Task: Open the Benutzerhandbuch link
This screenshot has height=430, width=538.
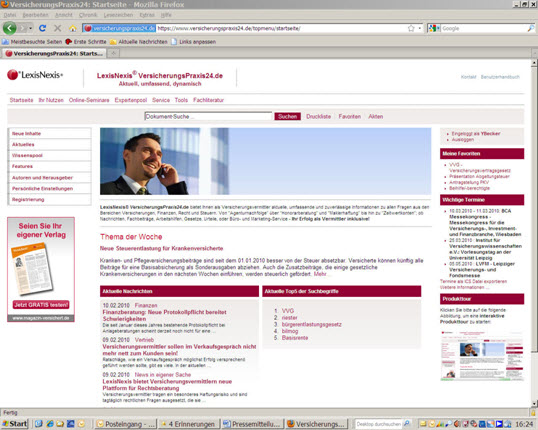Action: [500, 77]
